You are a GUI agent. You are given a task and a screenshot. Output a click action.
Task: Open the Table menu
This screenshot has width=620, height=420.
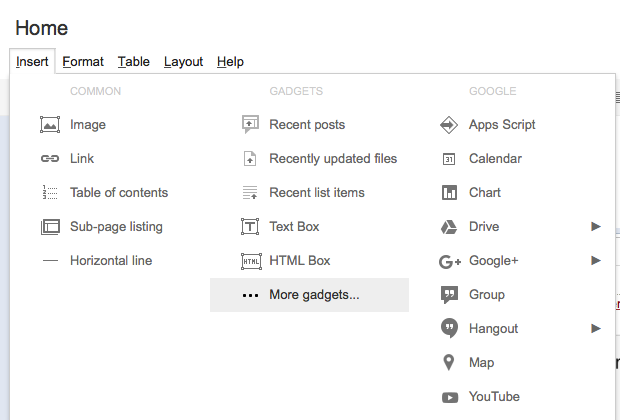pos(134,62)
